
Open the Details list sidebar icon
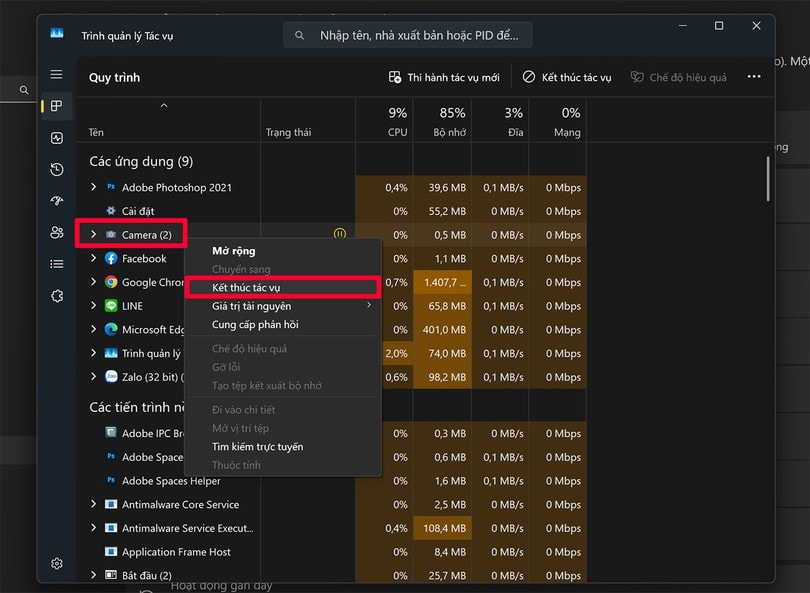click(57, 264)
